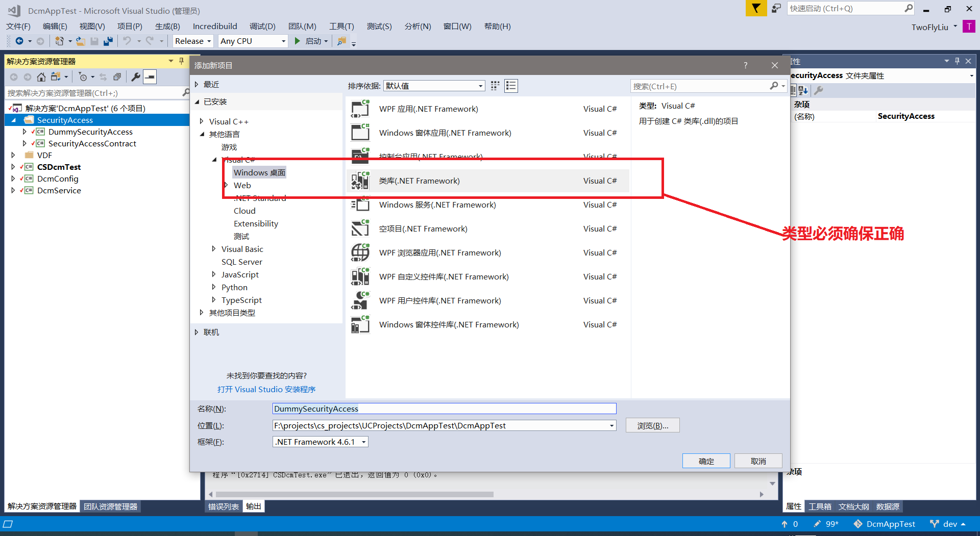Click the send feedback icon

tap(776, 8)
